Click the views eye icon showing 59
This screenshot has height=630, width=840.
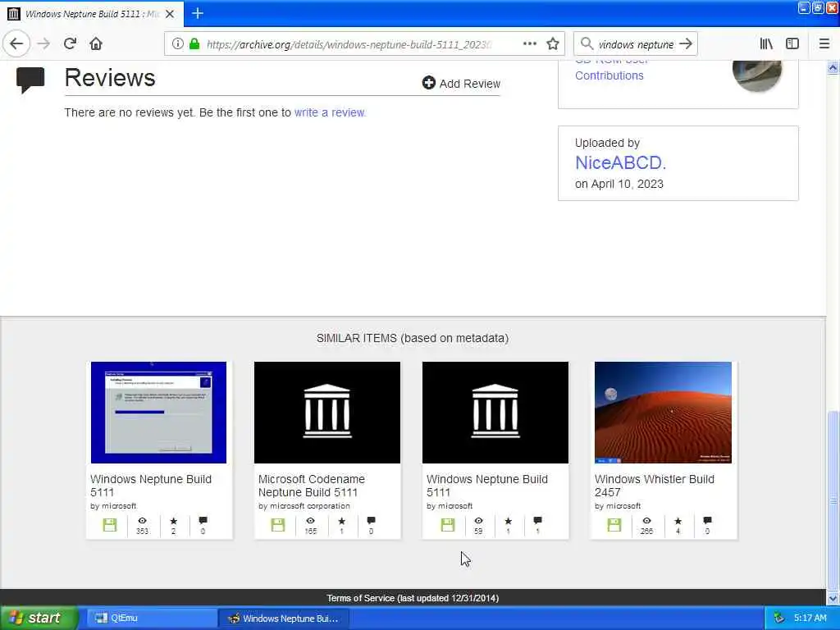click(x=478, y=521)
